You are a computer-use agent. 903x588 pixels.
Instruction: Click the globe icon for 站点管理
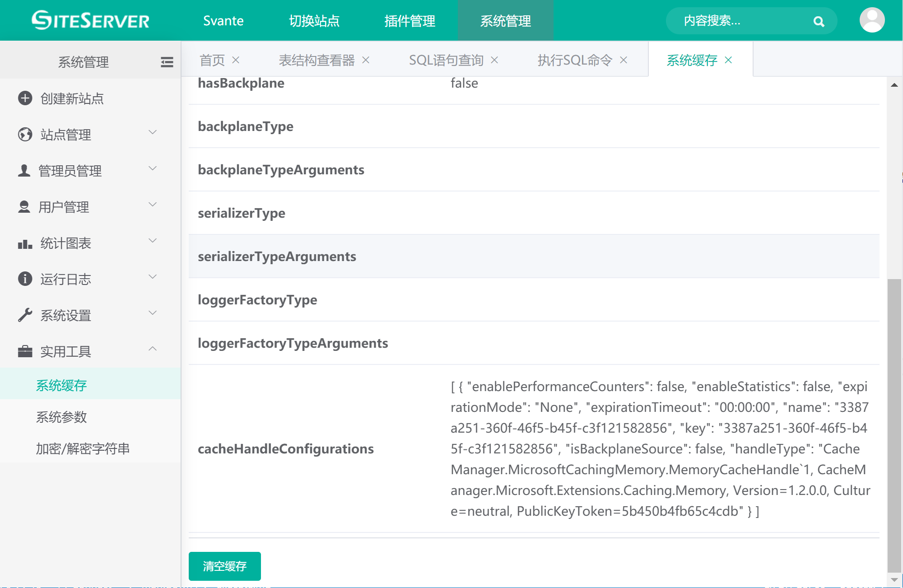25,134
